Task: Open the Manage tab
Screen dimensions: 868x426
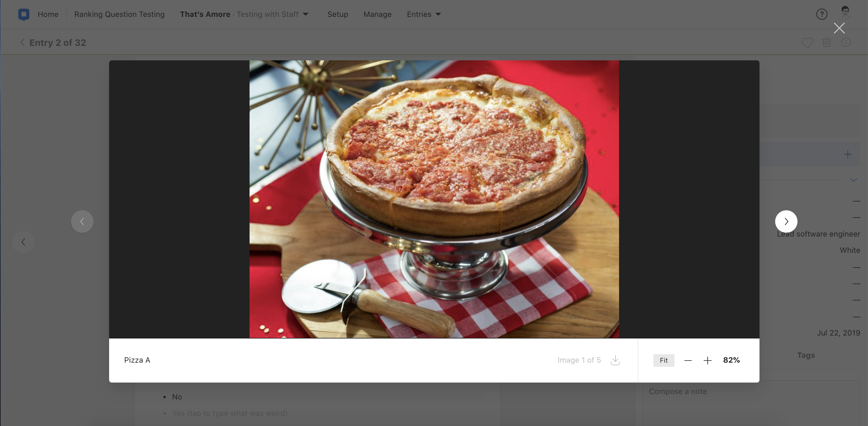Action: (x=377, y=14)
